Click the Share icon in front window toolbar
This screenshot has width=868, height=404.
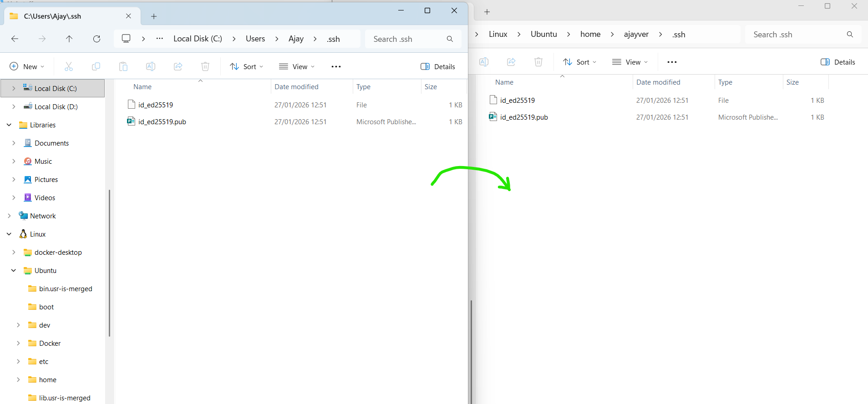(x=178, y=66)
